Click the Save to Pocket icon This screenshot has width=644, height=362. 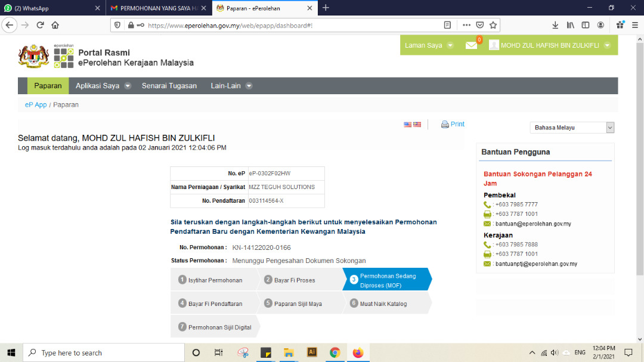(x=479, y=25)
